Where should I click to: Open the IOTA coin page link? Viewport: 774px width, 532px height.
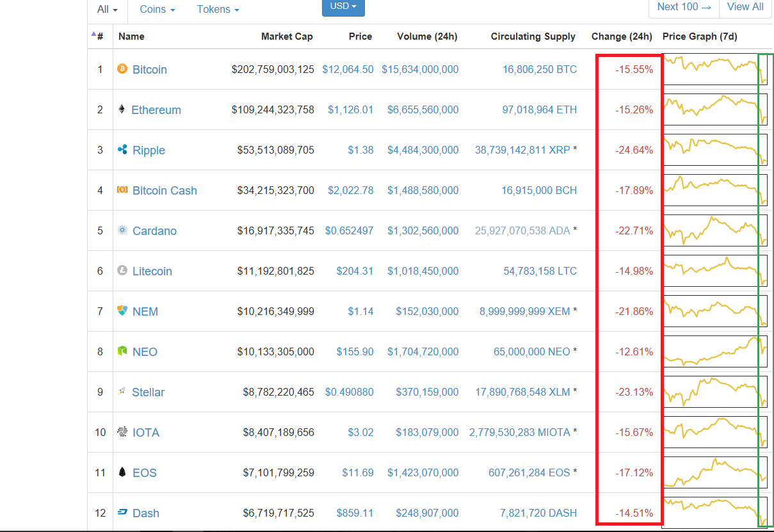click(x=146, y=433)
